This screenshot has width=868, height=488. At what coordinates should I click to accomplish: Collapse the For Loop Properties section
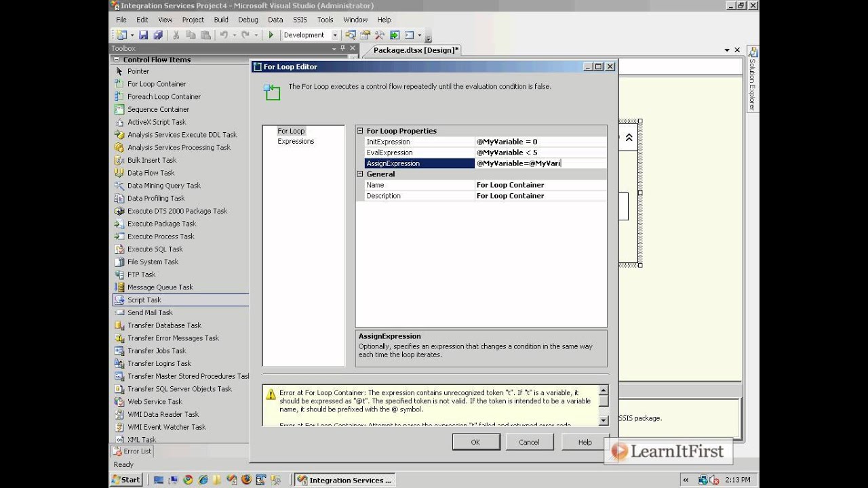pyautogui.click(x=360, y=131)
